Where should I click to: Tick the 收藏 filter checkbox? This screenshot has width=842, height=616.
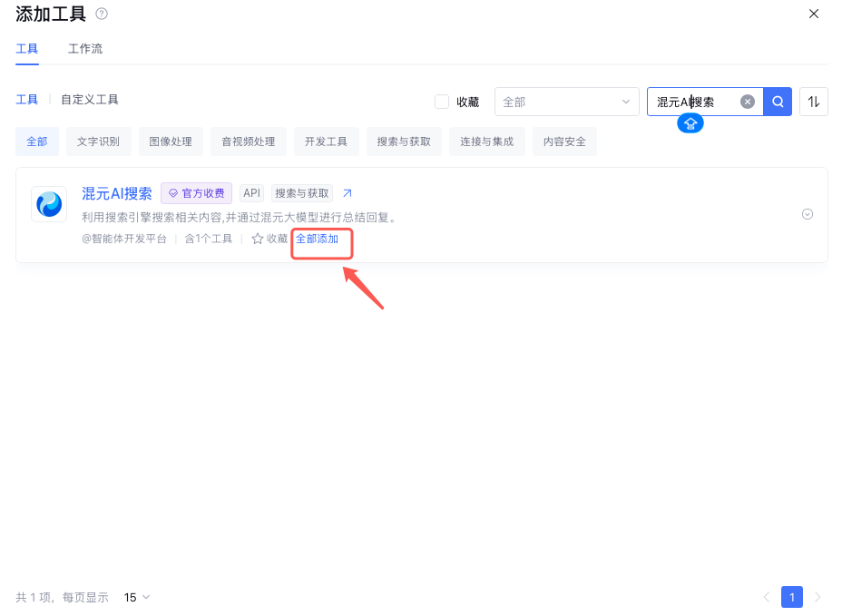point(441,102)
